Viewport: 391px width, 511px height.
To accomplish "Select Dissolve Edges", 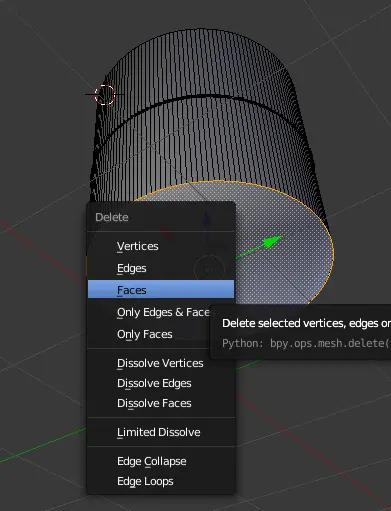I will [161, 383].
